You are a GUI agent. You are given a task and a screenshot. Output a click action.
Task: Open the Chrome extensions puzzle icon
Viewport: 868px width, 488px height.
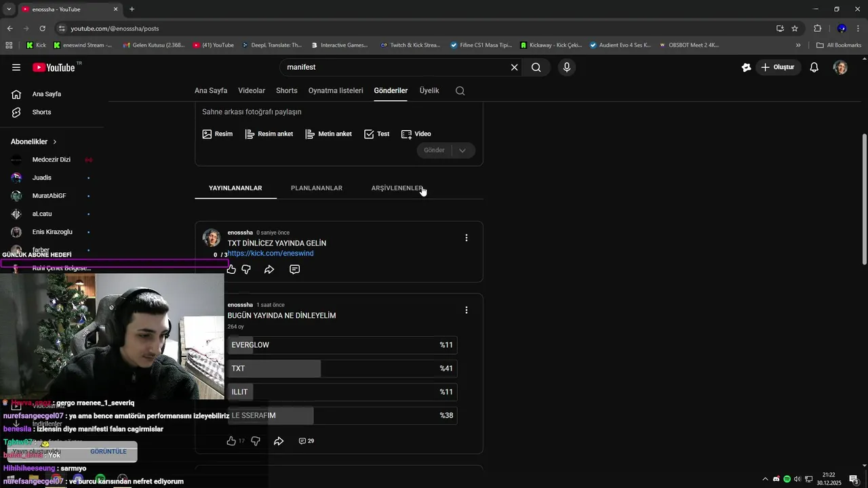tap(817, 28)
